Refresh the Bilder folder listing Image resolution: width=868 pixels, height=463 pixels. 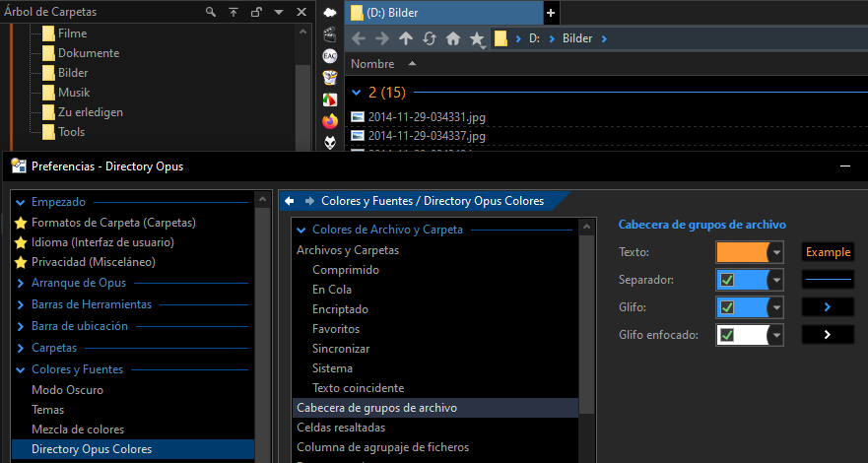(429, 38)
